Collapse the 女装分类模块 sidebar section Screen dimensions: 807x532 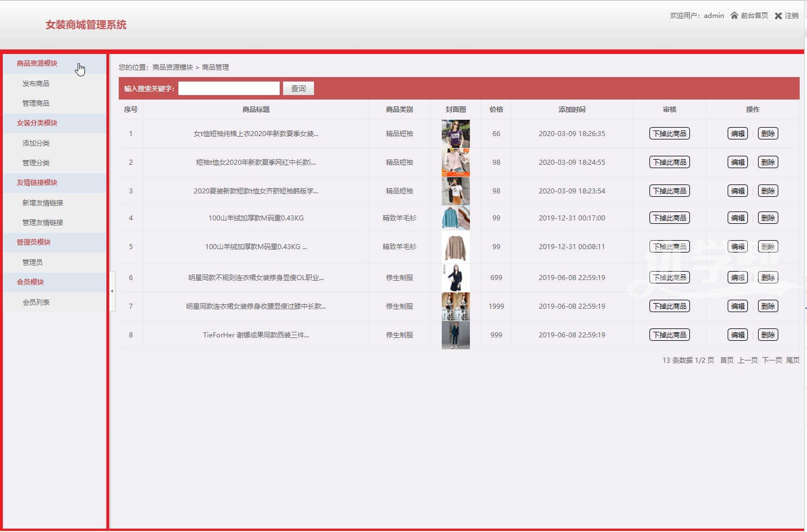pos(37,123)
